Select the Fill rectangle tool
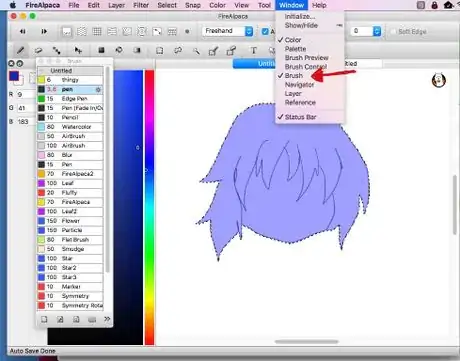460x361 pixels. click(x=101, y=50)
